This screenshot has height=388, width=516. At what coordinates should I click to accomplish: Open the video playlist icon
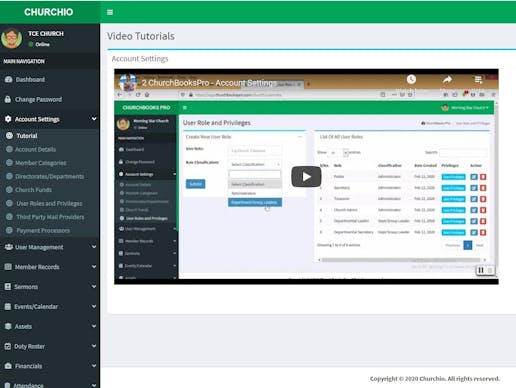tap(478, 79)
